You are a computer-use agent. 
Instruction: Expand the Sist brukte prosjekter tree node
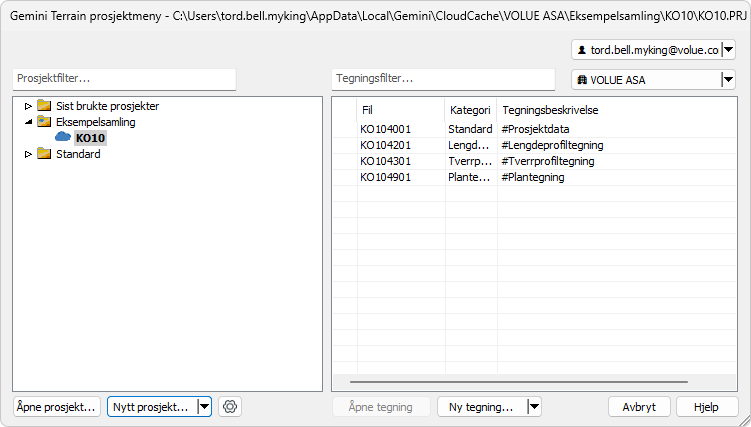tap(28, 106)
